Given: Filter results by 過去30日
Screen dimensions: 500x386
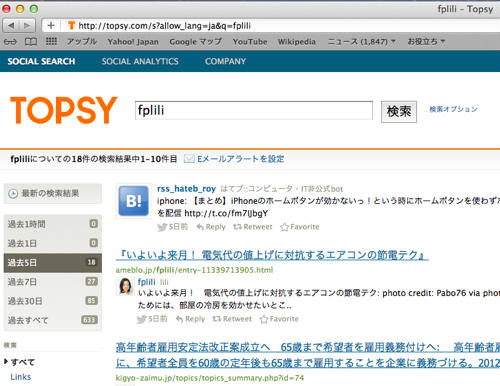Looking at the screenshot, I should pos(53,301).
